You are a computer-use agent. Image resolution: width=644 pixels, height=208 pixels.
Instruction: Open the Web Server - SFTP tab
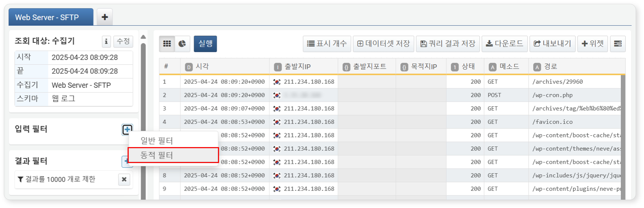point(51,17)
